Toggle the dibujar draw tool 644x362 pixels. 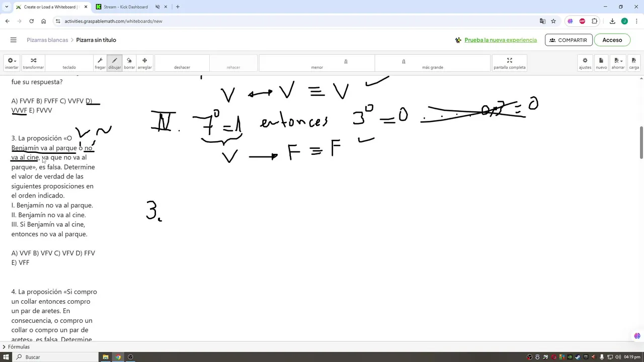(x=115, y=63)
